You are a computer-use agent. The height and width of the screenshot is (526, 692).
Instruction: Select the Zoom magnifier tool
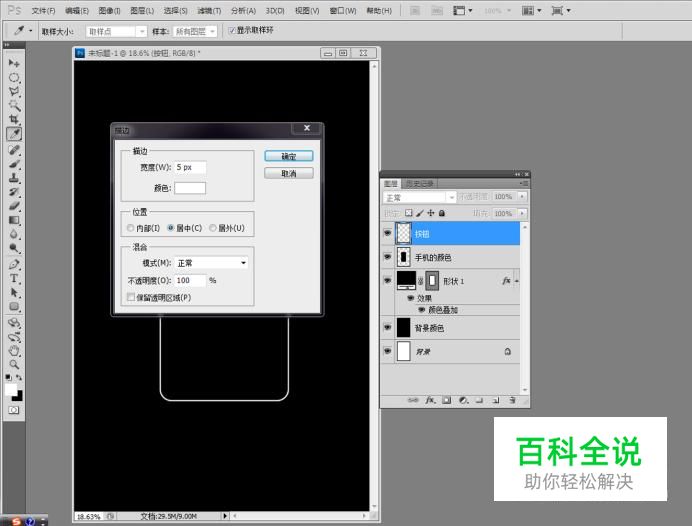click(14, 365)
